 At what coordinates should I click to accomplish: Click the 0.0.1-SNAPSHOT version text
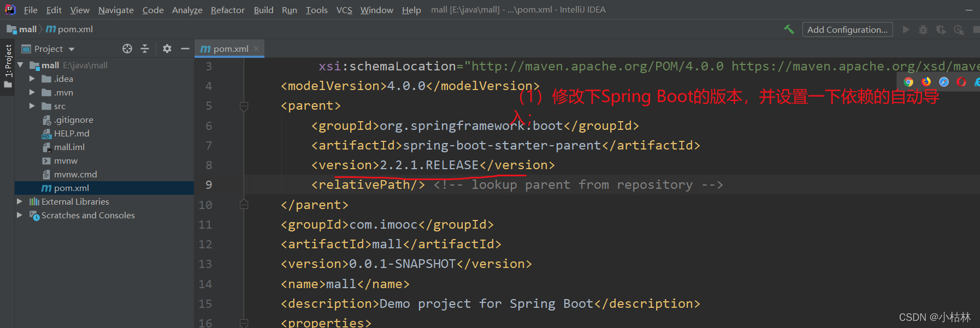pyautogui.click(x=402, y=264)
